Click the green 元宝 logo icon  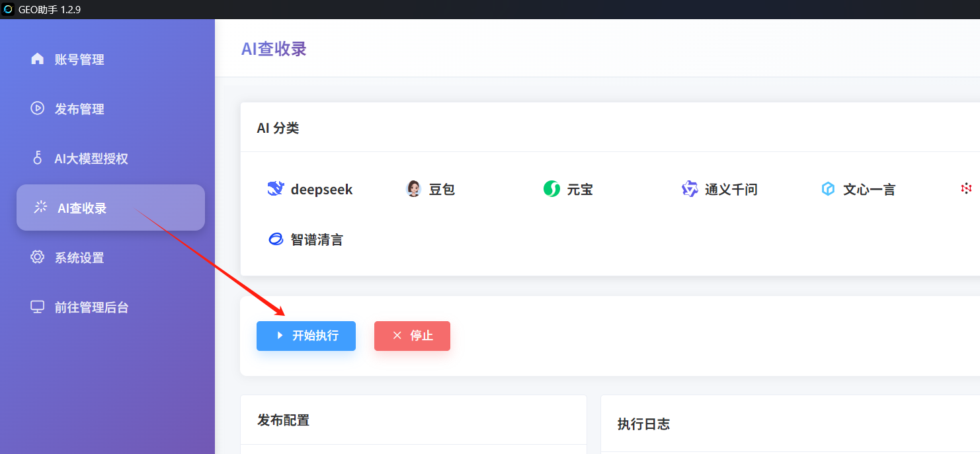point(551,189)
